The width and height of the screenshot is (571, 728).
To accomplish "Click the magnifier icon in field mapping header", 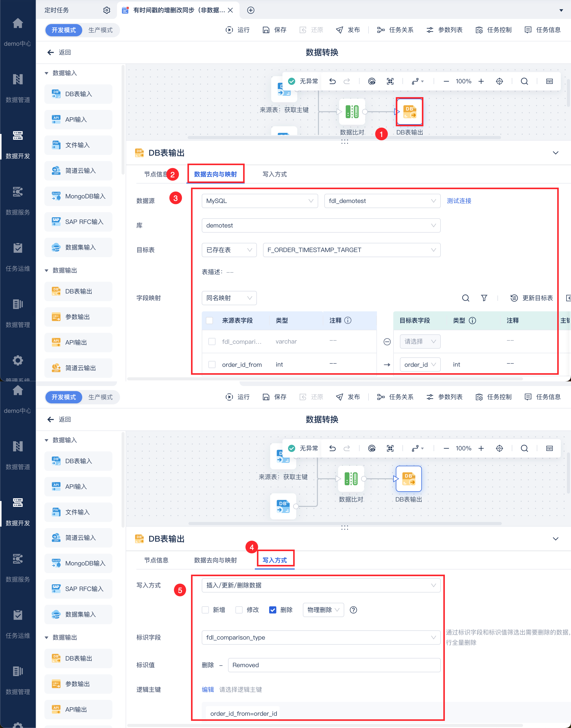I will [x=465, y=298].
